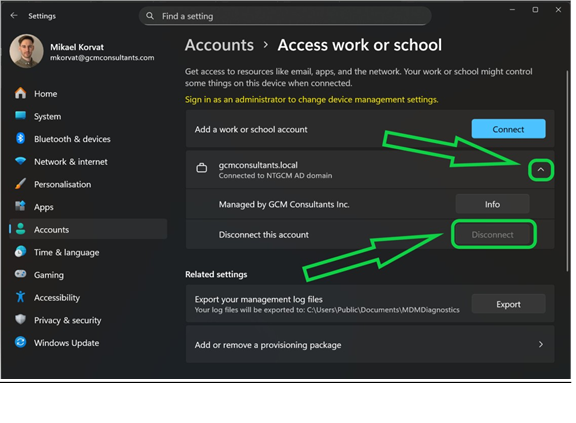This screenshot has height=423, width=576.
Task: Open Gaming controller icon
Action: (x=21, y=274)
